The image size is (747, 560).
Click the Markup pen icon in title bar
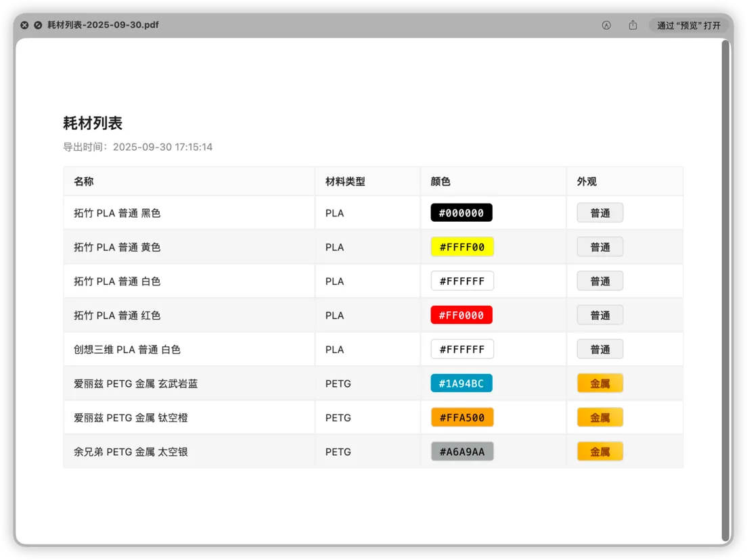point(606,25)
